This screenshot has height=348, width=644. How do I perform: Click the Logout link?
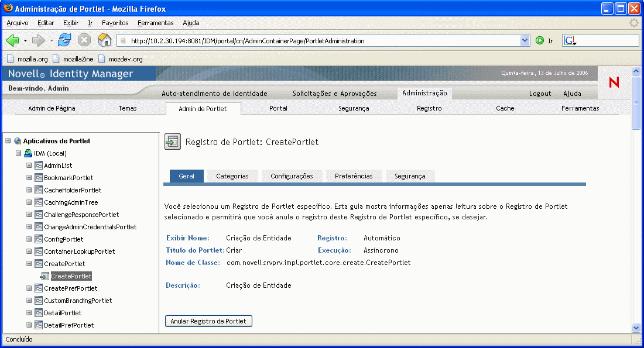pyautogui.click(x=540, y=94)
